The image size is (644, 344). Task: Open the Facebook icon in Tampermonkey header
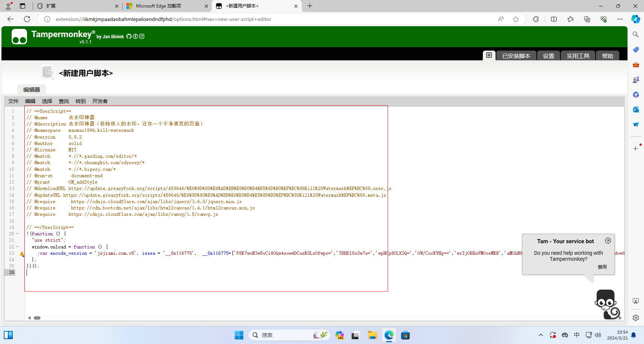pyautogui.click(x=135, y=36)
